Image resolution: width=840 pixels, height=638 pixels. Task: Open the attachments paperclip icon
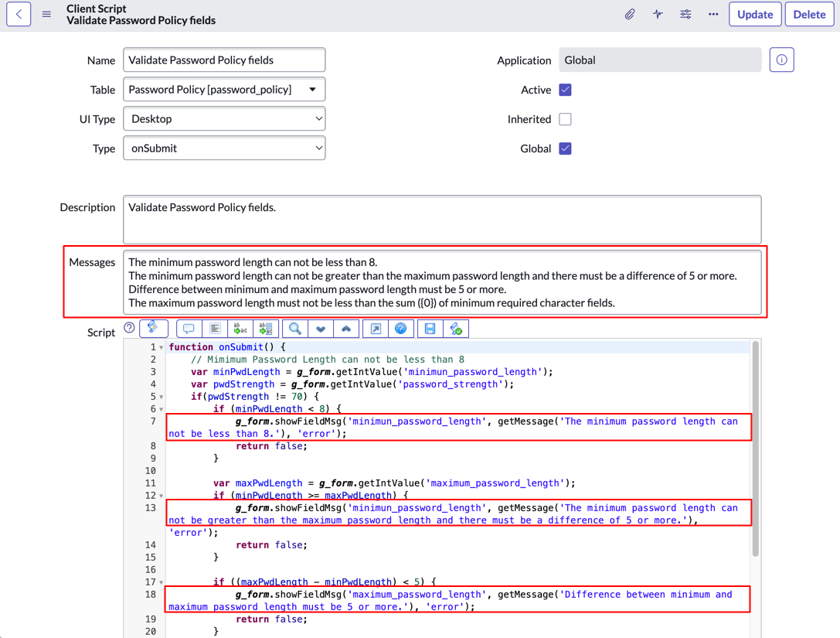point(630,15)
